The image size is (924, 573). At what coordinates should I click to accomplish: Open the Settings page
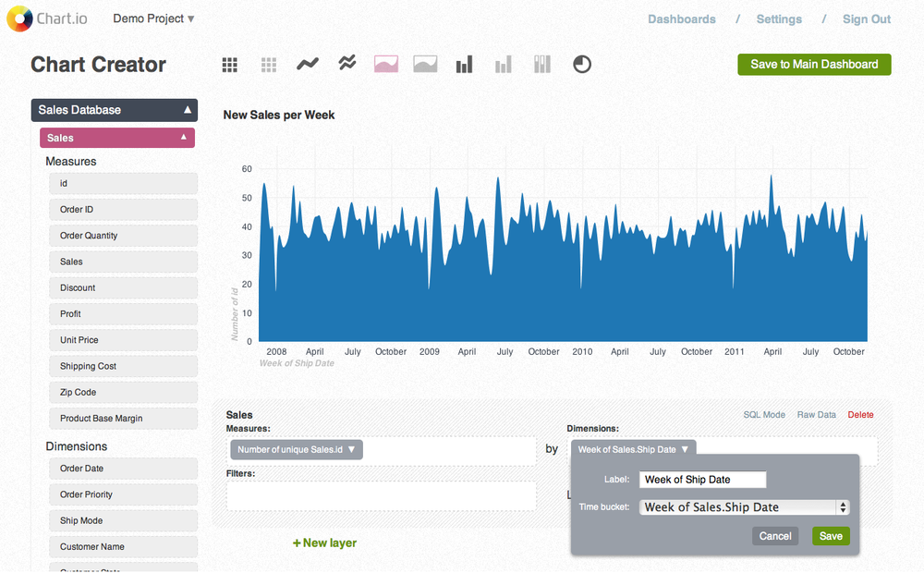coord(779,18)
